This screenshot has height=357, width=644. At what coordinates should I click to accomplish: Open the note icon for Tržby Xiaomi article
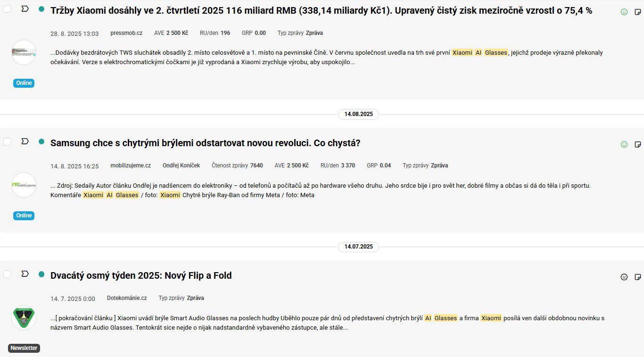coord(638,12)
